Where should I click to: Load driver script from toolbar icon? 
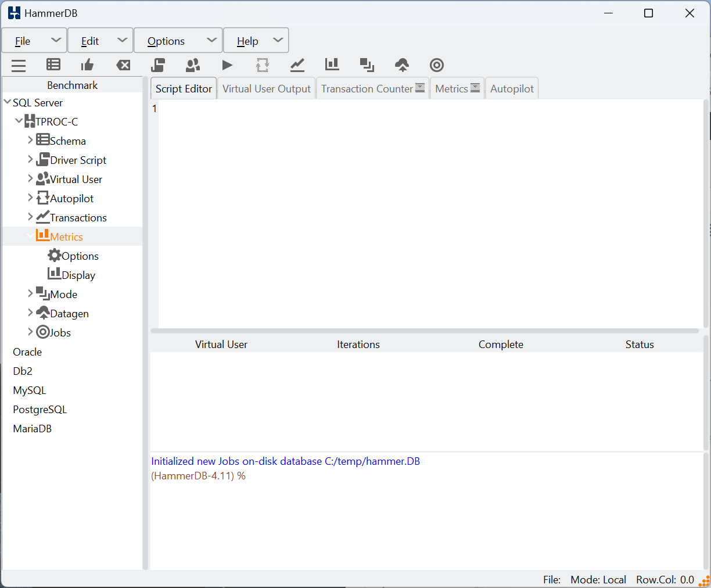coord(158,64)
